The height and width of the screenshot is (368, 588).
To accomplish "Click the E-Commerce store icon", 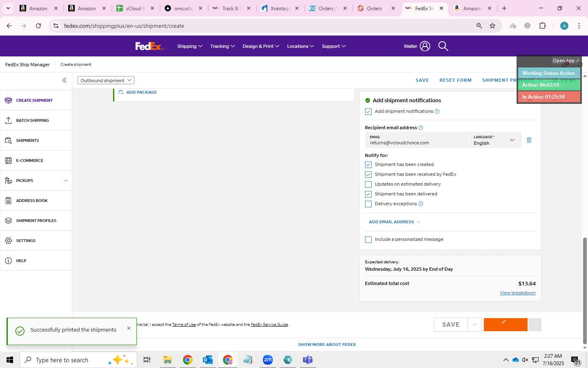I will tap(9, 160).
